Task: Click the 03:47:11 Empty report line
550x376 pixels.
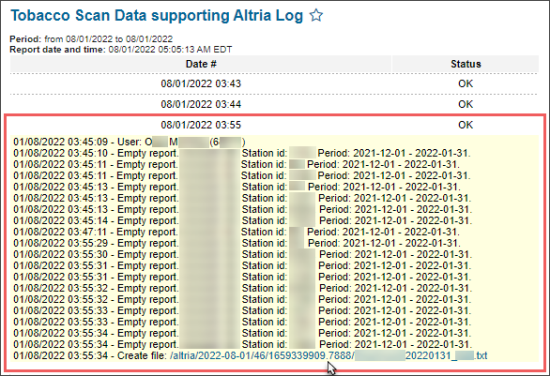Action: [236, 232]
